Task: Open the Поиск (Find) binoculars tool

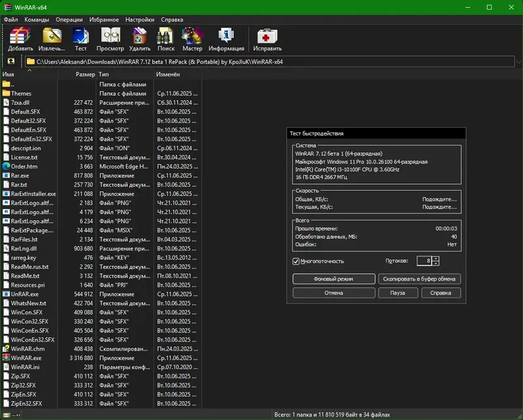Action: point(165,37)
